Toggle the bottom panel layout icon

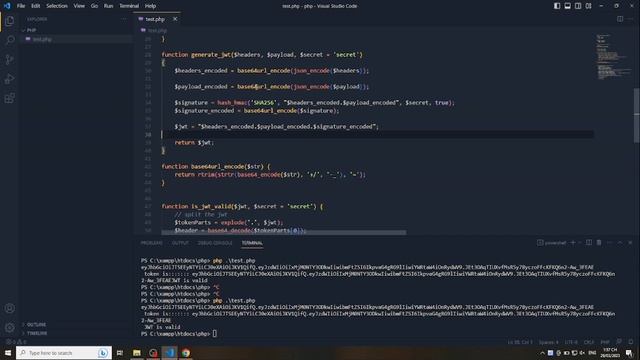(567, 6)
